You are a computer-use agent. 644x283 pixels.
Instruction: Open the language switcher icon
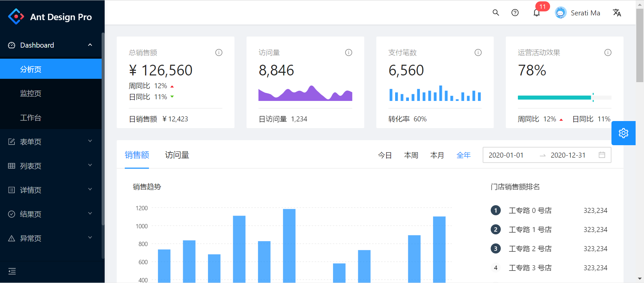pyautogui.click(x=617, y=13)
